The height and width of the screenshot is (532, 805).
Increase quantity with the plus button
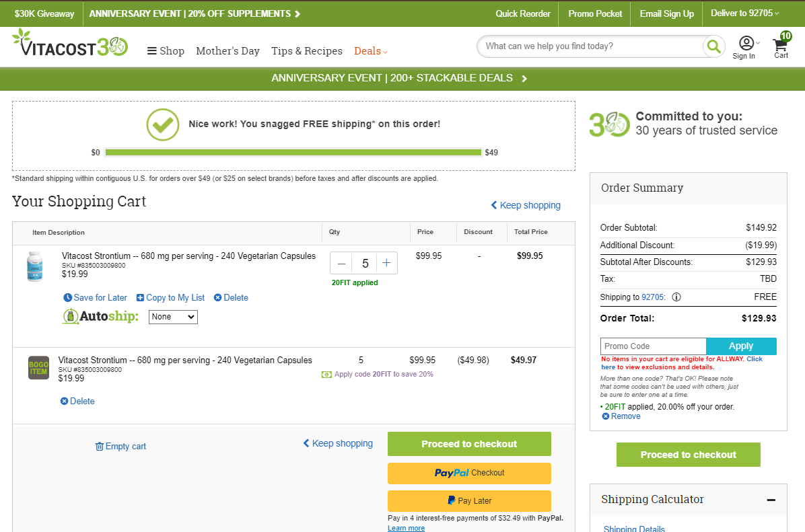[386, 263]
